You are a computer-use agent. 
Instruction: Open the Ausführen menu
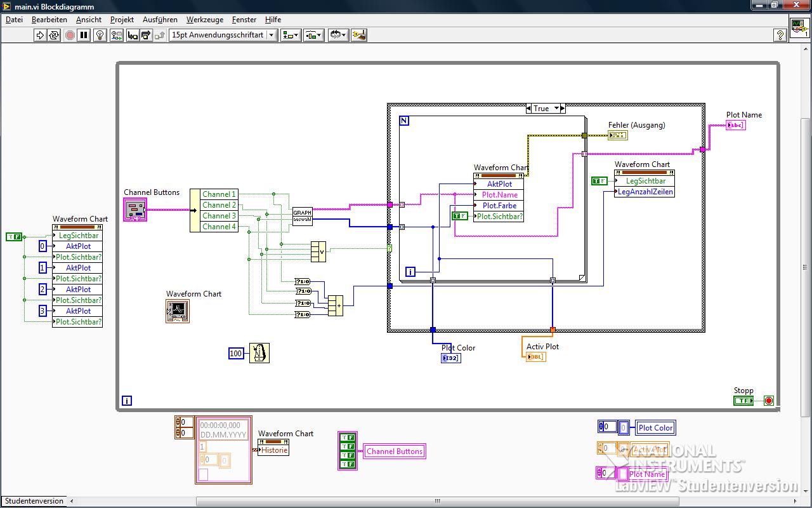pyautogui.click(x=160, y=20)
